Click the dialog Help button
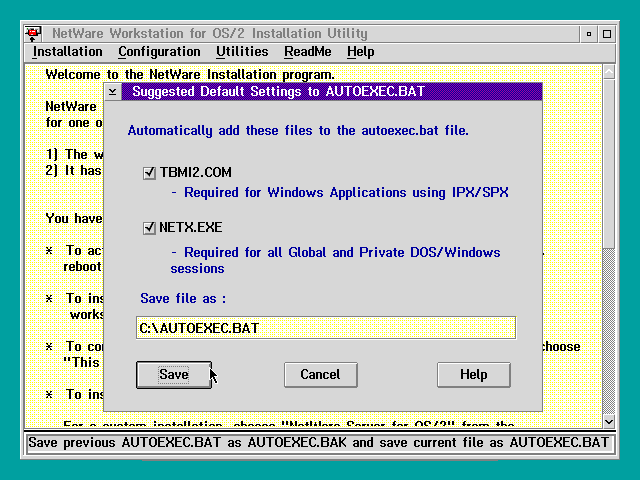Screen dimensions: 640x480 [473, 375]
